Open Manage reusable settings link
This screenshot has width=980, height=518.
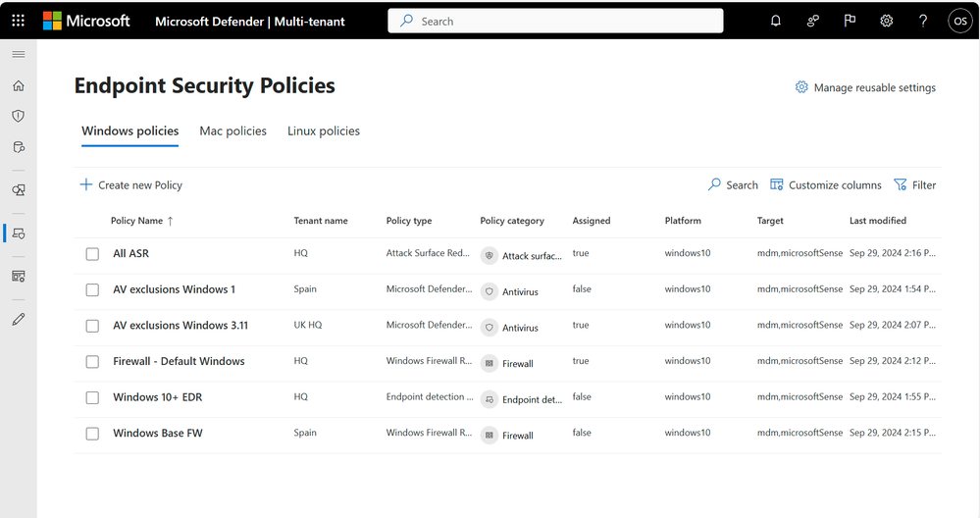point(864,87)
